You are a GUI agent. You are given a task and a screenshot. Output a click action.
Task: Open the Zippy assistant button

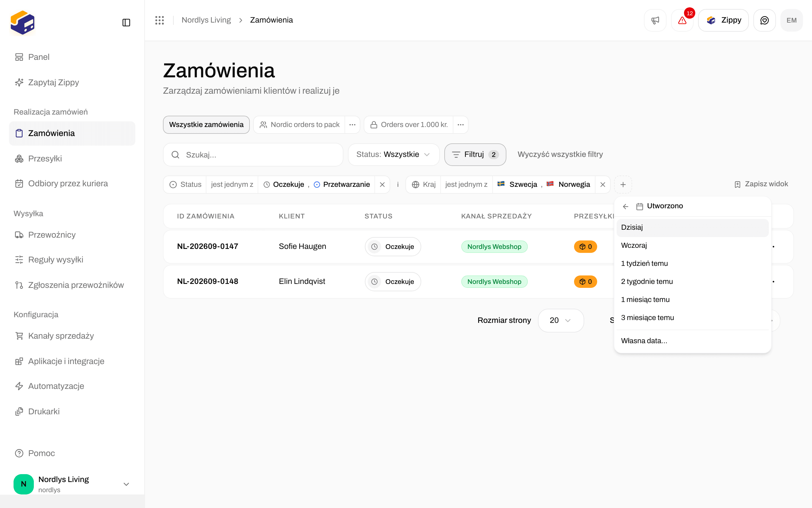[723, 20]
